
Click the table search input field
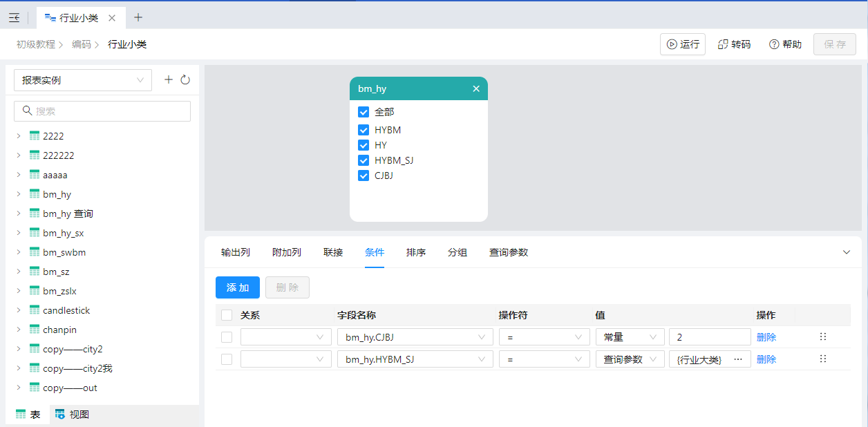coord(102,111)
